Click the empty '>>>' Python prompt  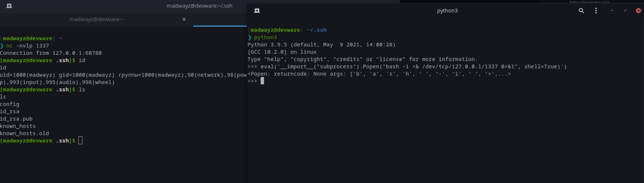click(x=256, y=81)
